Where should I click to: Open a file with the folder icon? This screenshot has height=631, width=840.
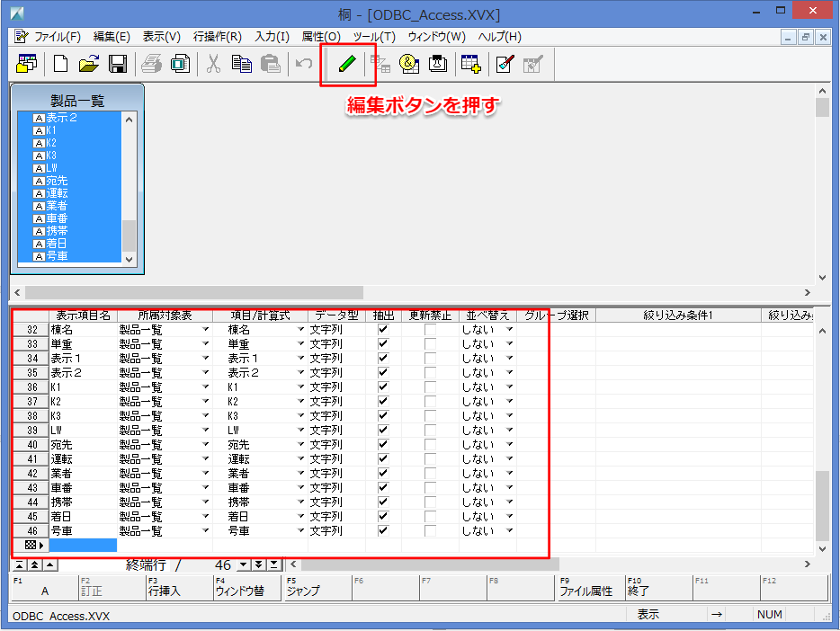[88, 64]
